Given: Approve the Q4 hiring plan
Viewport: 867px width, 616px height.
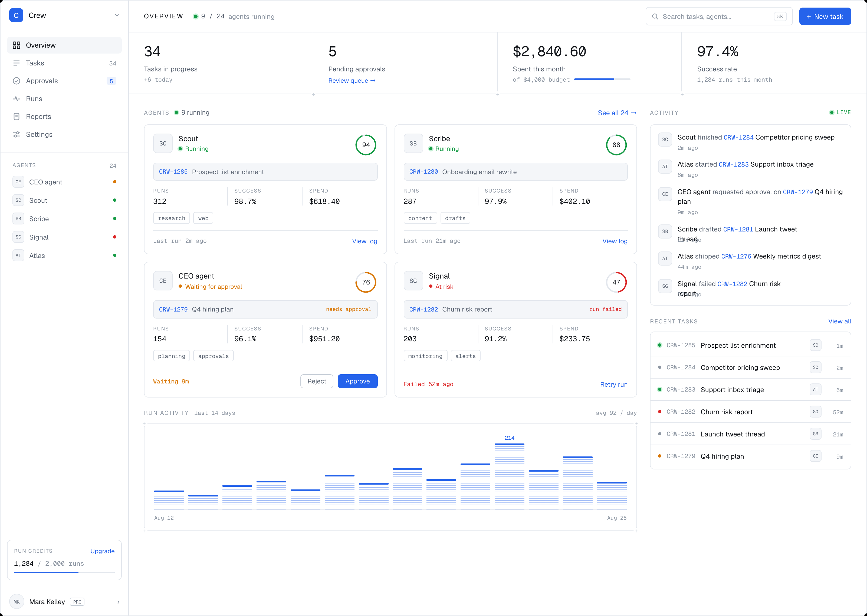Looking at the screenshot, I should [357, 381].
